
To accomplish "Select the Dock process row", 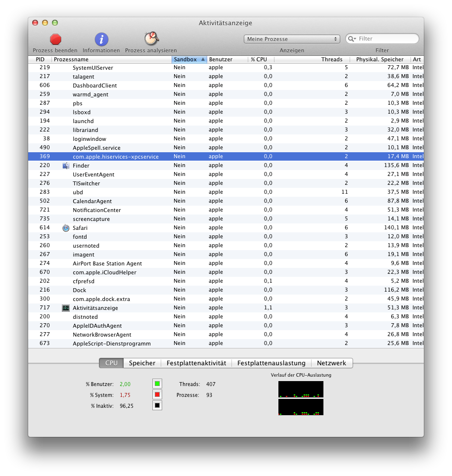I will (x=226, y=290).
